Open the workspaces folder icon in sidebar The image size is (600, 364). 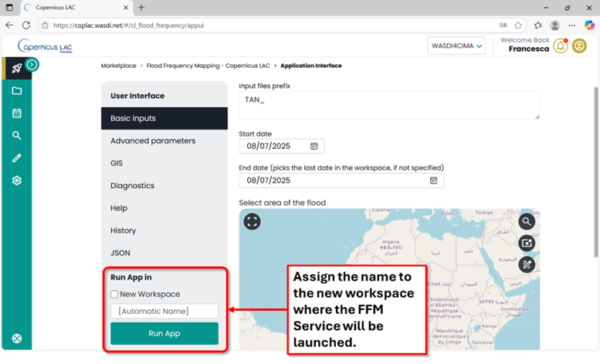pyautogui.click(x=16, y=90)
